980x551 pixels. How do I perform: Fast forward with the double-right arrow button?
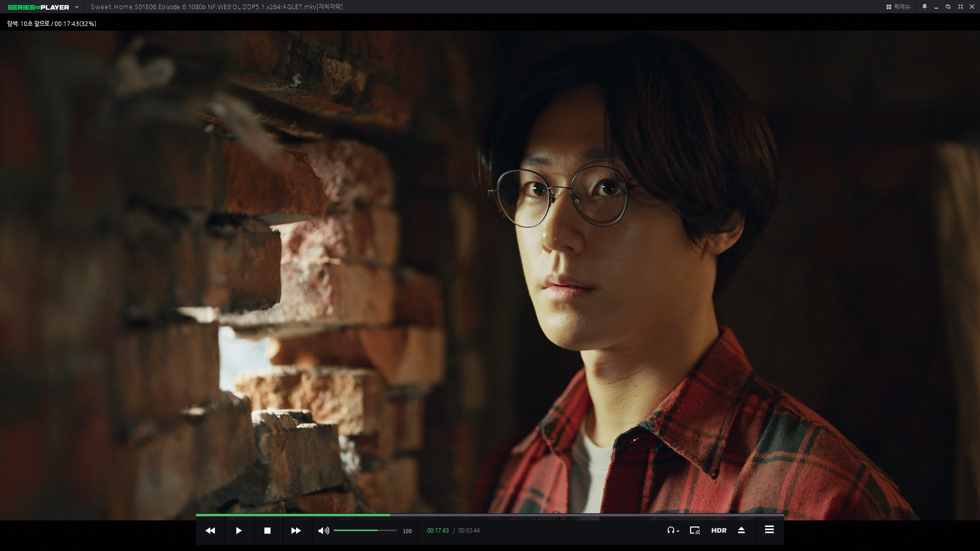click(296, 531)
